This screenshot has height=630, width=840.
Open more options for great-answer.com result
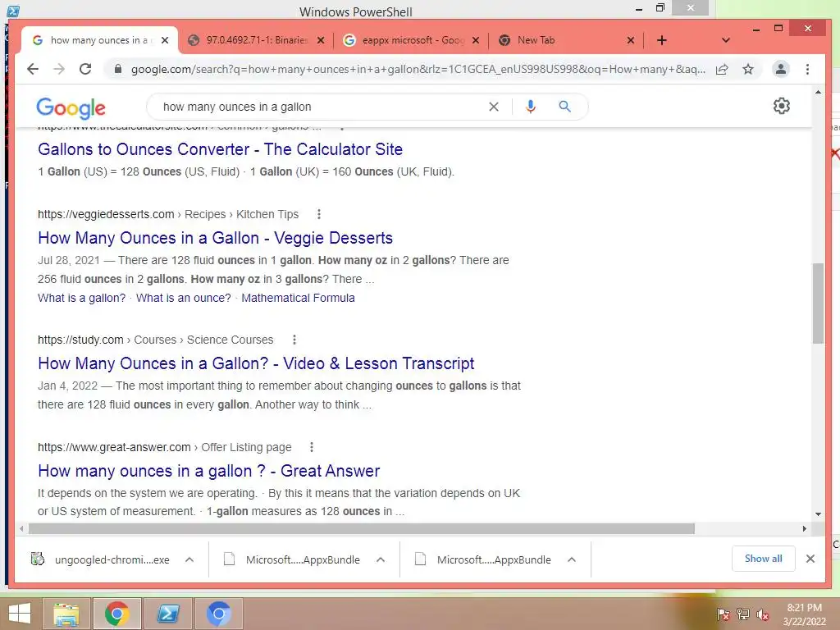312,447
